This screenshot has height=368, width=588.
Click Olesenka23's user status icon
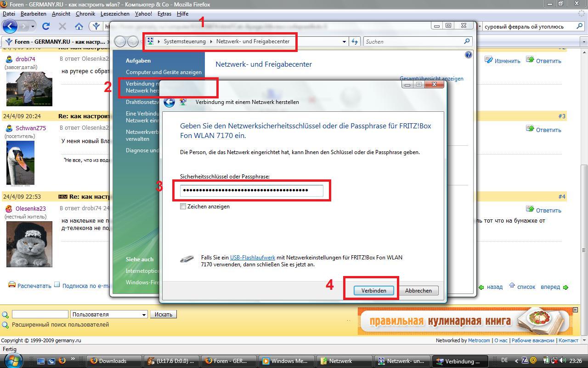point(9,208)
